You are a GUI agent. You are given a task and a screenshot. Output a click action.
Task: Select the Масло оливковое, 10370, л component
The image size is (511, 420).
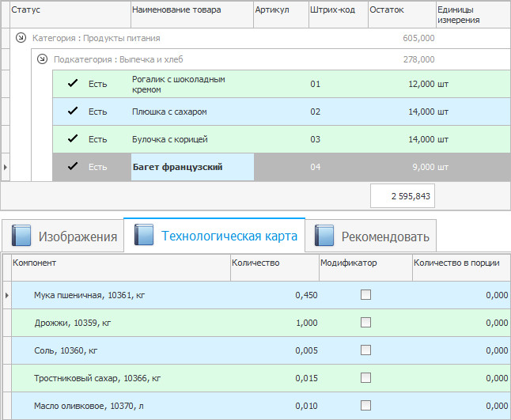click(261, 406)
